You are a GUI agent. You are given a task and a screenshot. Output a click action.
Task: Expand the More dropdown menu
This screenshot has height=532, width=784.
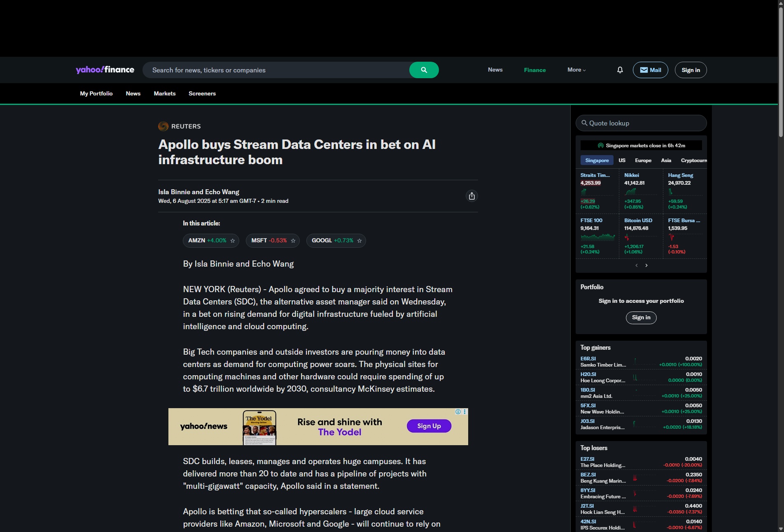coord(576,70)
